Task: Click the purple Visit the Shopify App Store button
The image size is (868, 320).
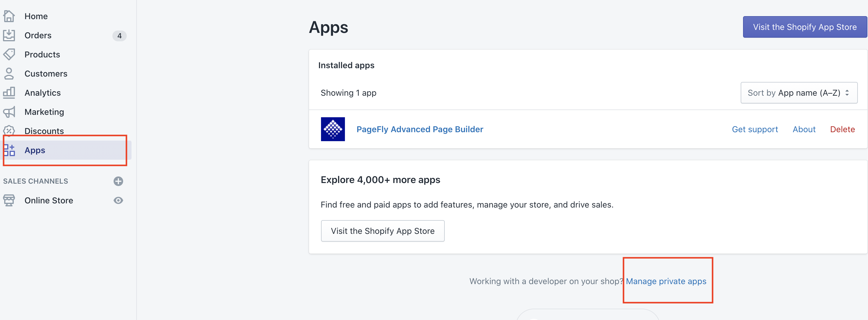Action: (805, 27)
